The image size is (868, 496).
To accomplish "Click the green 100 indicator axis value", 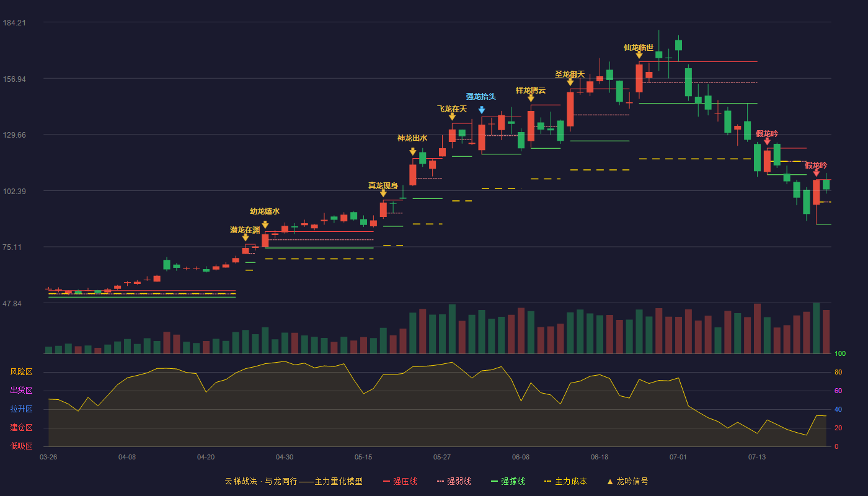I will pos(840,354).
